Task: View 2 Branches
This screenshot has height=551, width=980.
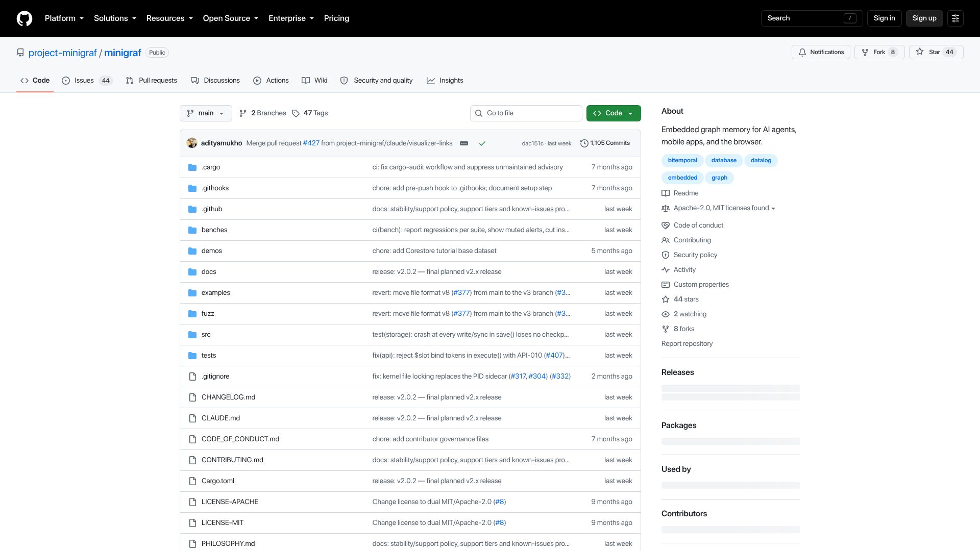Action: [263, 113]
